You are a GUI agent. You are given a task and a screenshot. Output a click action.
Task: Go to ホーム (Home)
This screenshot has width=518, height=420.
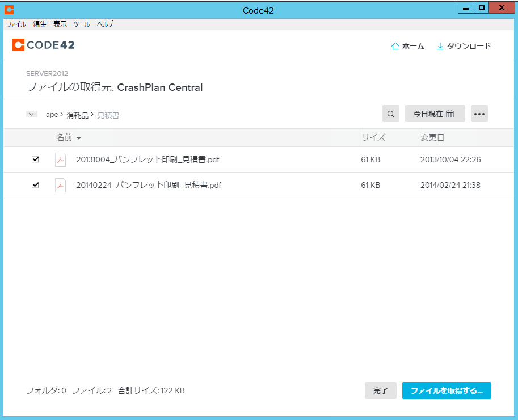pyautogui.click(x=408, y=47)
